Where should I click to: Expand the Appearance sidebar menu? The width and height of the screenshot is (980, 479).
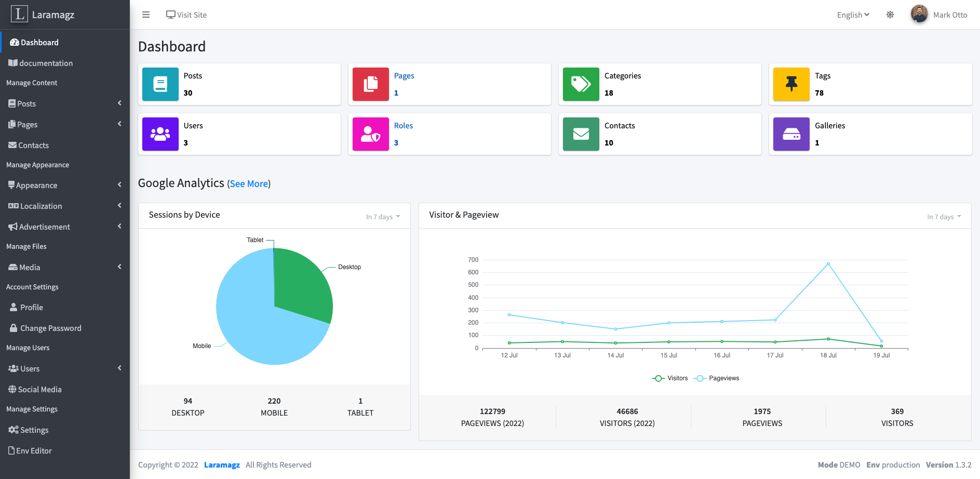(64, 185)
